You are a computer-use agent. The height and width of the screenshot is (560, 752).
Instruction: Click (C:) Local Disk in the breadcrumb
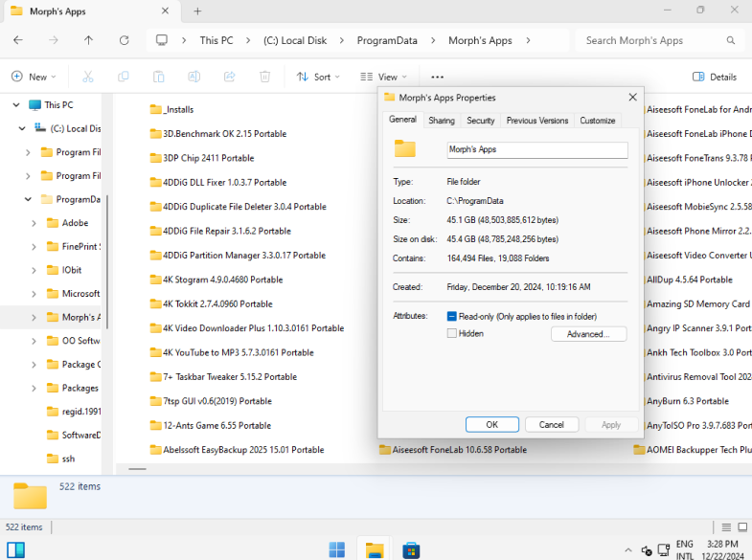[x=295, y=40]
